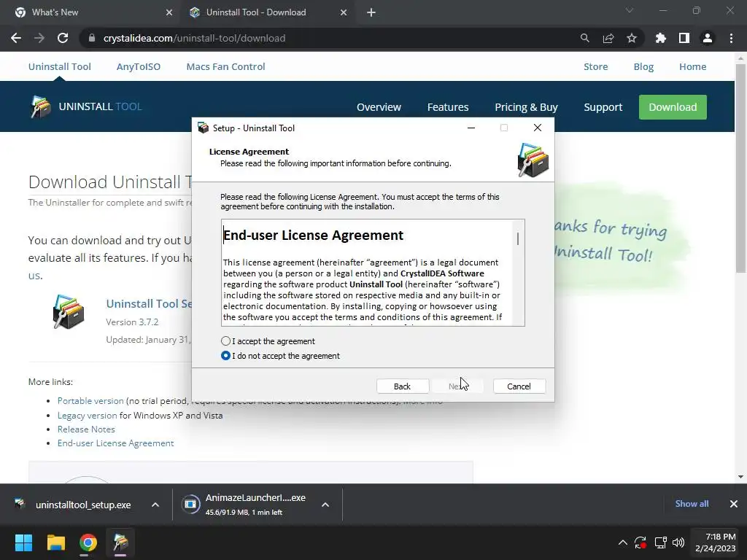The width and height of the screenshot is (747, 560).
Task: Click the Uninstall Tool toolbox icon beside Version 3.7.2
Action: pyautogui.click(x=69, y=312)
